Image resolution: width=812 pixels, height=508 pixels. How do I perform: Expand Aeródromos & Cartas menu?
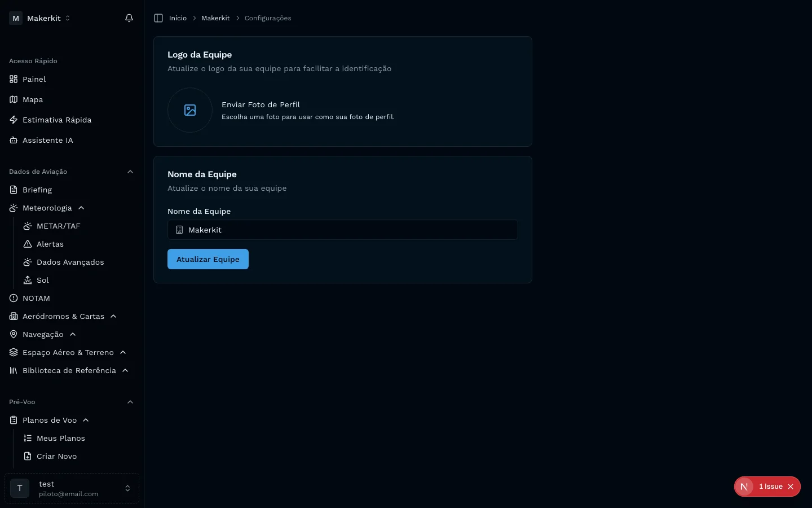(x=113, y=316)
